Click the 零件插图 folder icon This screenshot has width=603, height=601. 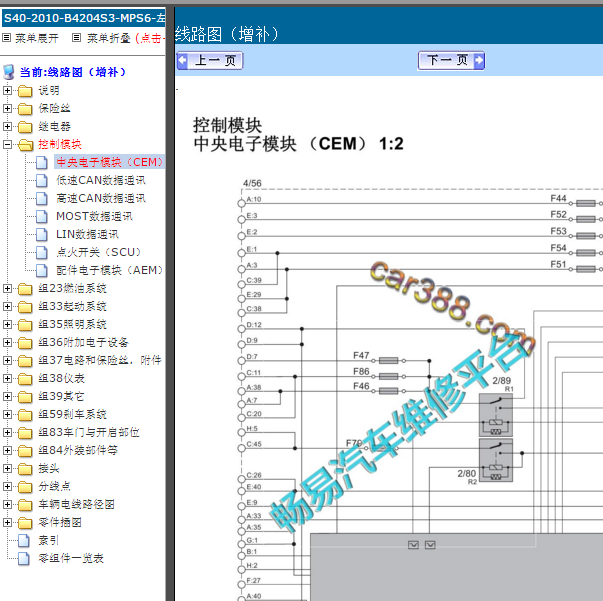pos(25,523)
